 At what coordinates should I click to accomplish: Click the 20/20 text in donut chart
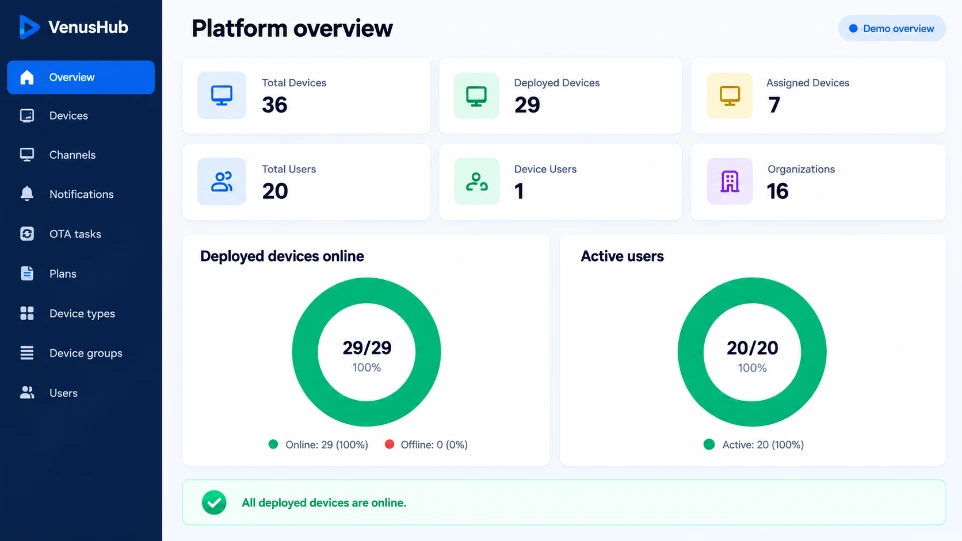tap(752, 348)
